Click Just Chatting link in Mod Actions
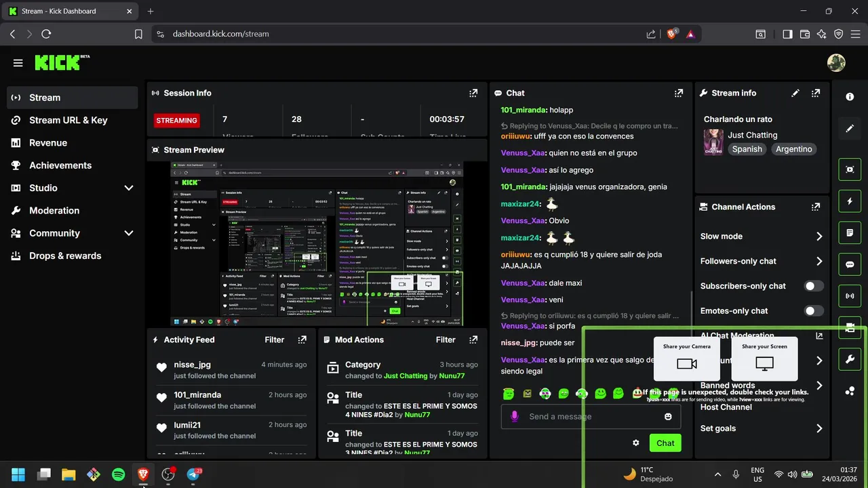868x488 pixels. (x=405, y=375)
